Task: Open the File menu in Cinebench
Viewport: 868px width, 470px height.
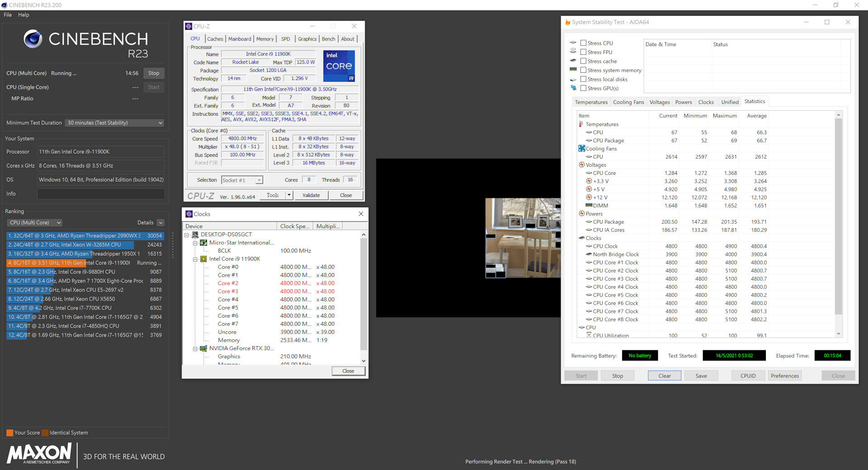Action: (8, 15)
